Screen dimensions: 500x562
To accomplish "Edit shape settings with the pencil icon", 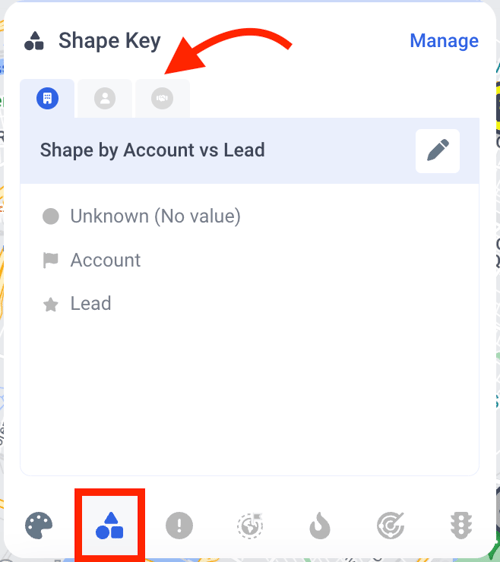I will 438,151.
